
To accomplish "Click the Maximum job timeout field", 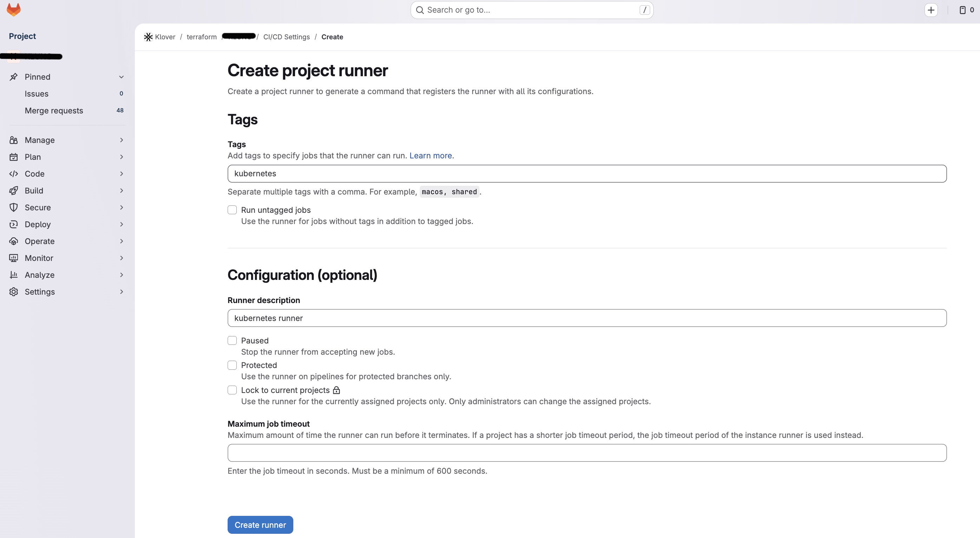I will tap(587, 453).
